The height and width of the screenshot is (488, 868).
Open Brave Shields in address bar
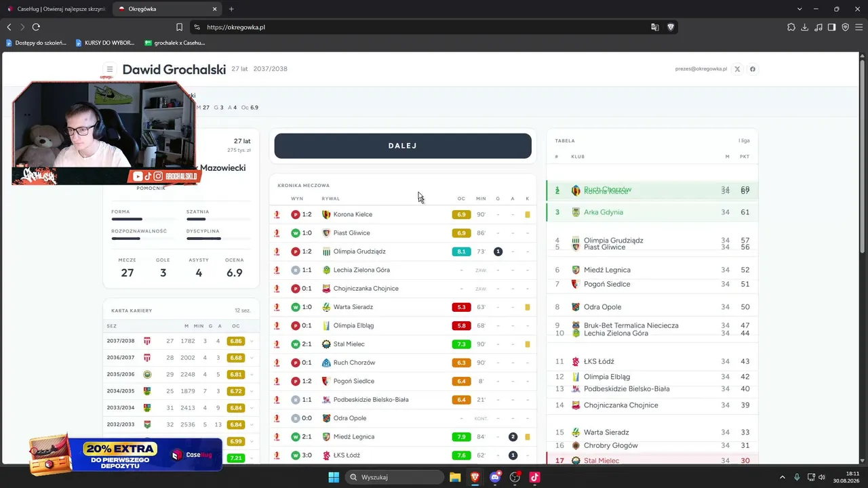pyautogui.click(x=671, y=27)
